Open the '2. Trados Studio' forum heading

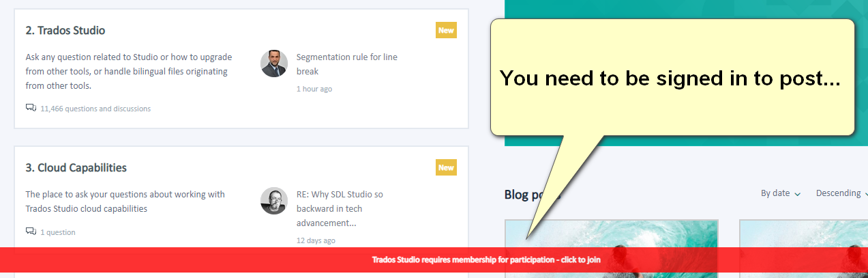coord(65,31)
